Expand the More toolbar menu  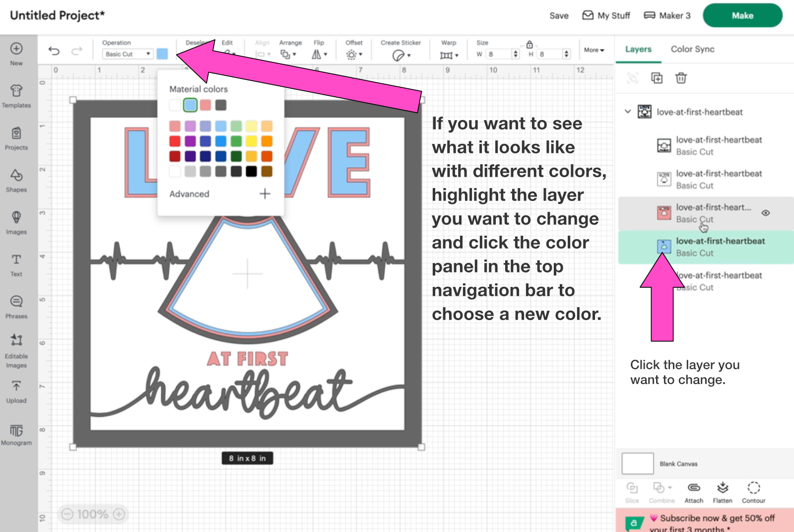[594, 50]
